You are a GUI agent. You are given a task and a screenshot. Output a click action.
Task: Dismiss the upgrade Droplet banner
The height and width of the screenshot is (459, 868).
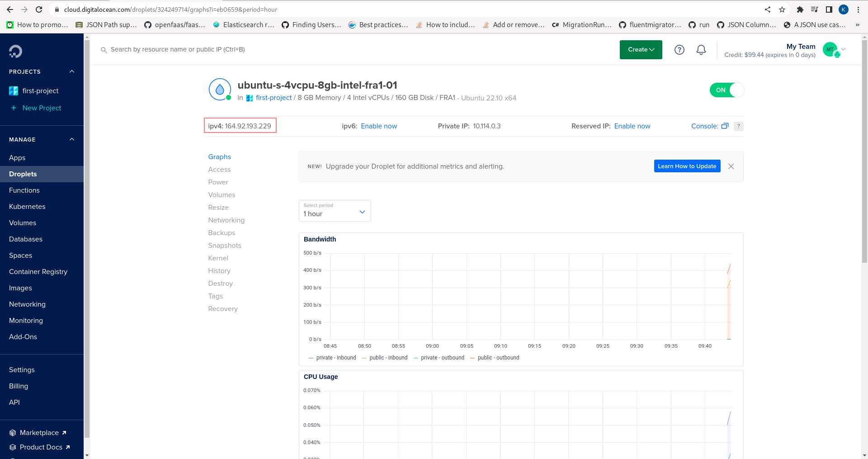(731, 166)
